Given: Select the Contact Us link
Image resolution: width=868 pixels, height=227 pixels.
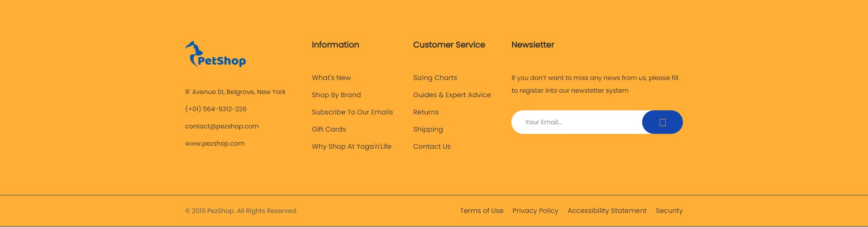Looking at the screenshot, I should tap(432, 147).
